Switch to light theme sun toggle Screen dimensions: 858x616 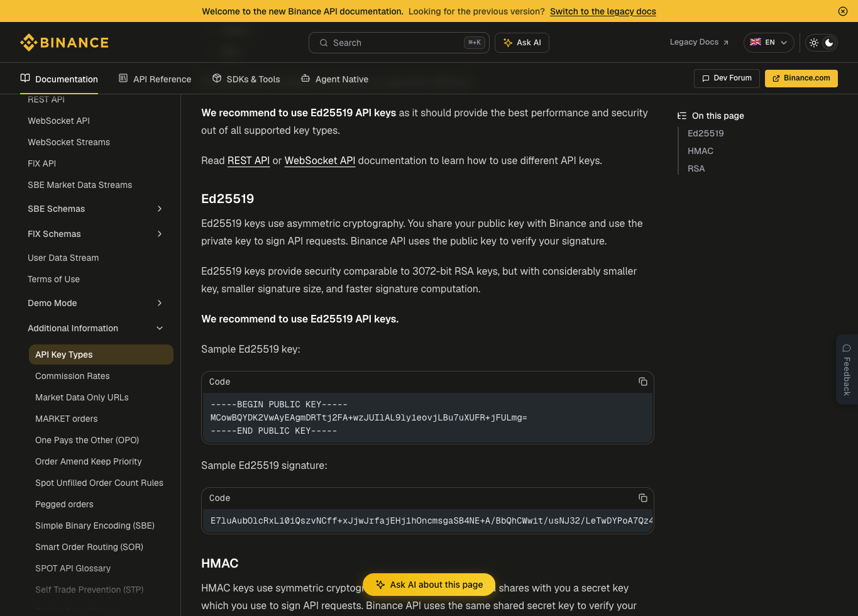click(x=814, y=43)
